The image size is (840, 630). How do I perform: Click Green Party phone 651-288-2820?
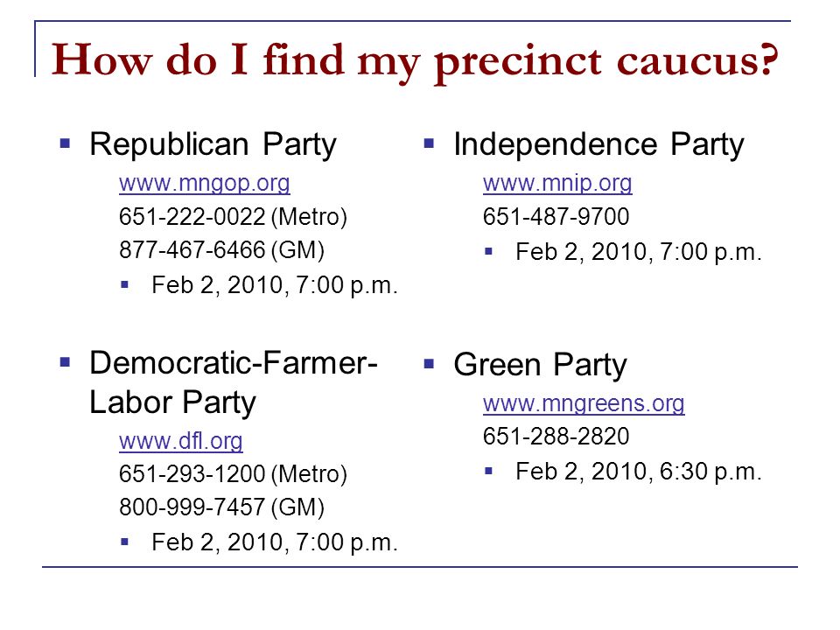coord(556,437)
